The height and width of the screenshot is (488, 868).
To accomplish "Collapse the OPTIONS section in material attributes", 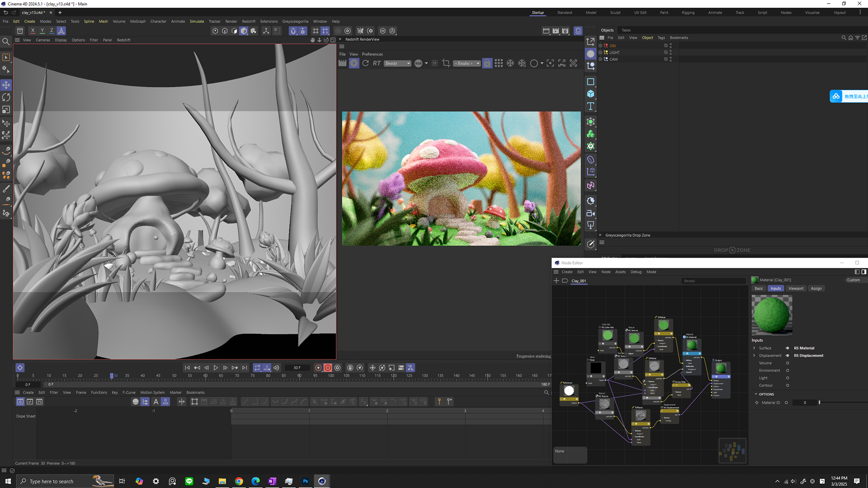I will pos(755,394).
